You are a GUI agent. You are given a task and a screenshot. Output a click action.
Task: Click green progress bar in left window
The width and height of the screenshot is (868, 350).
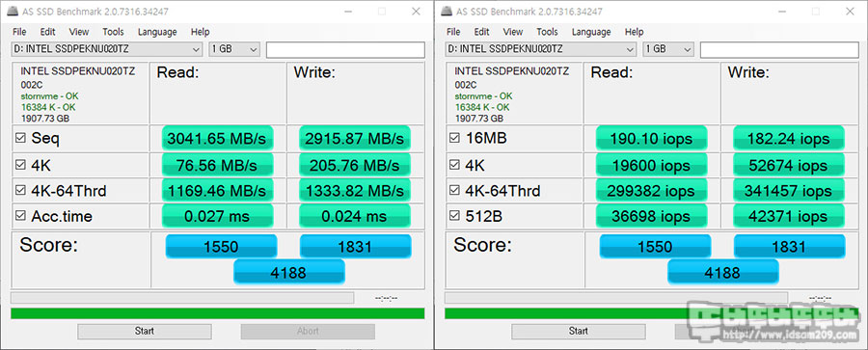point(218,313)
